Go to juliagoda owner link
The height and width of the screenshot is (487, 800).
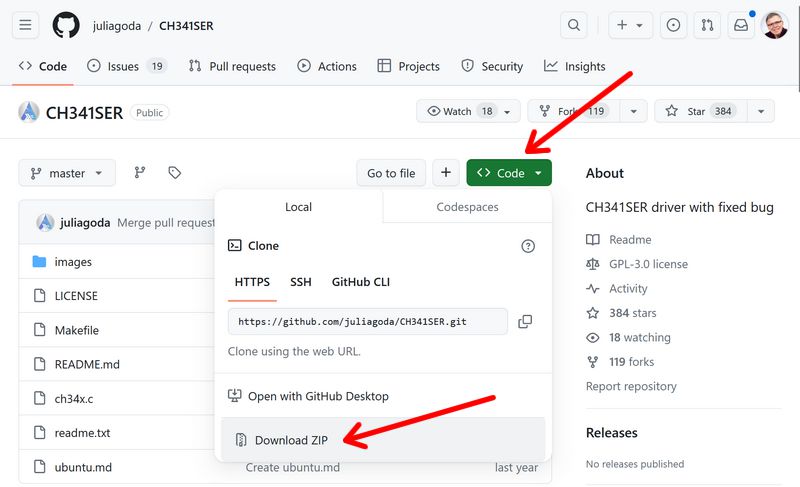tap(117, 26)
